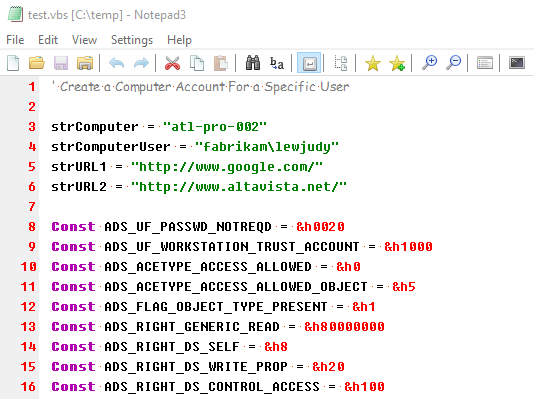Open the Settings menu
This screenshot has height=399, width=534.
point(132,40)
